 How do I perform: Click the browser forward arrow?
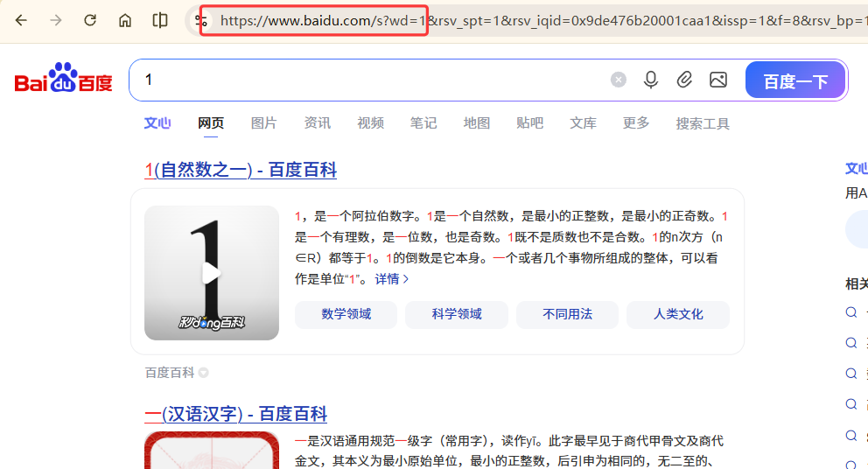click(x=56, y=20)
